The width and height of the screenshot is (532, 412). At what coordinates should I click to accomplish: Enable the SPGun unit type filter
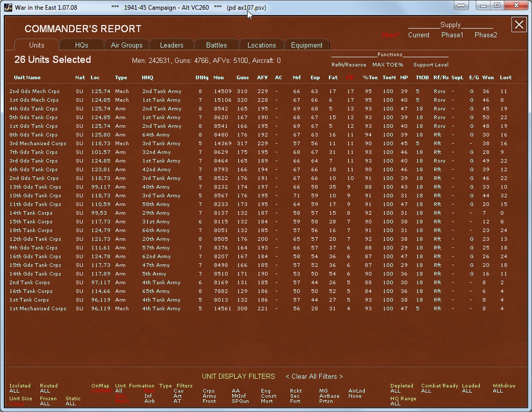[x=240, y=401]
